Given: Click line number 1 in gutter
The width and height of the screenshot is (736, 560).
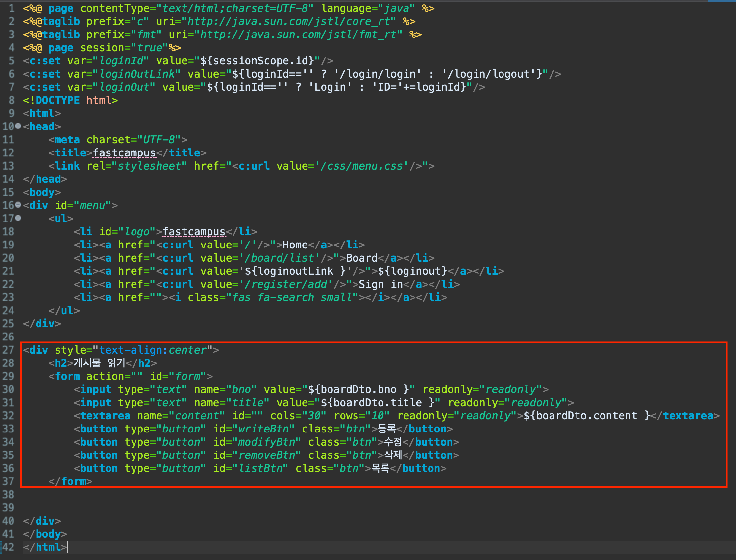Looking at the screenshot, I should coord(11,8).
